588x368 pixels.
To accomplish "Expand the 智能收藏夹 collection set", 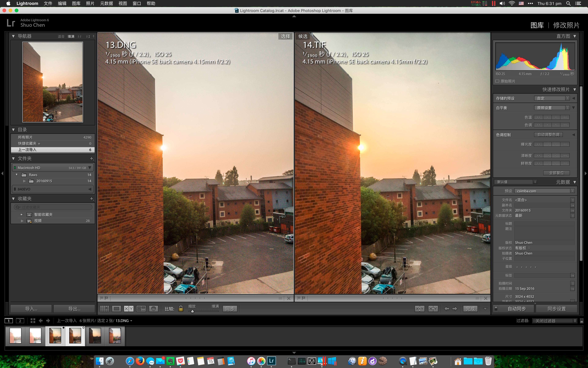I will [x=22, y=214].
